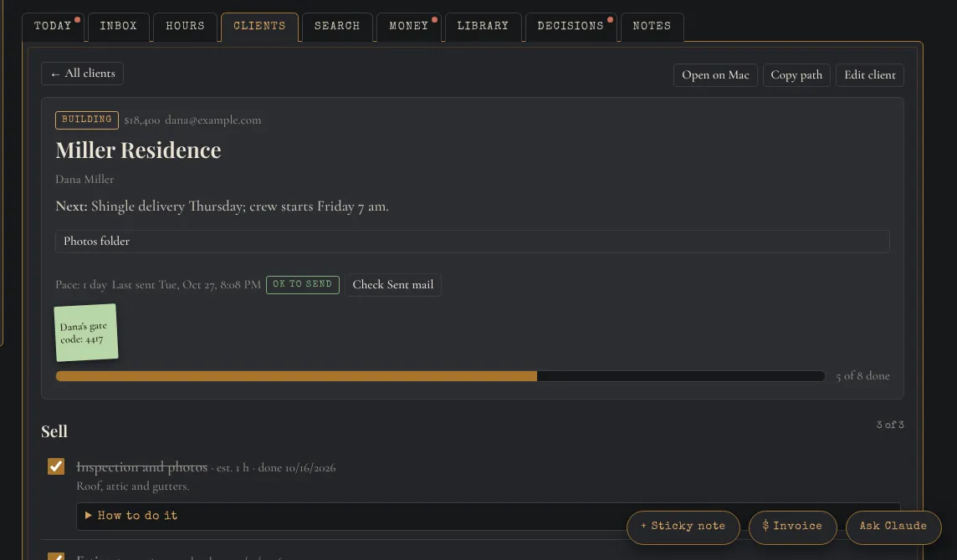Click the 5 of 8 done label

pos(862,376)
